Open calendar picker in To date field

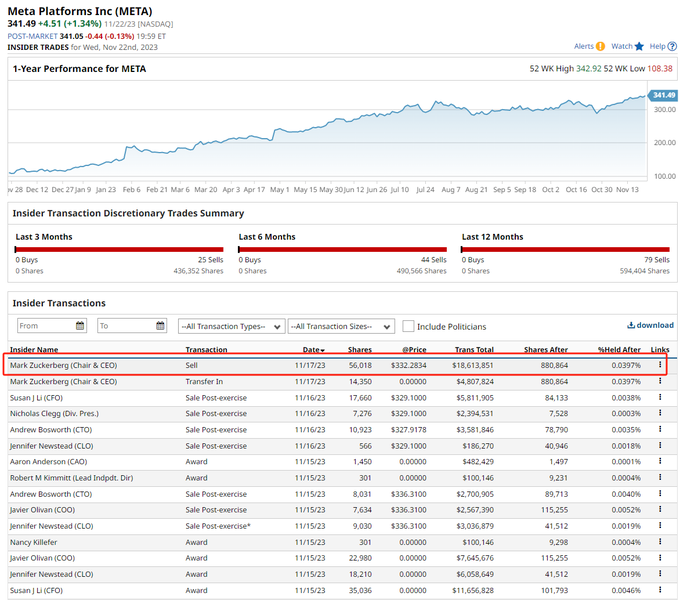click(x=160, y=326)
